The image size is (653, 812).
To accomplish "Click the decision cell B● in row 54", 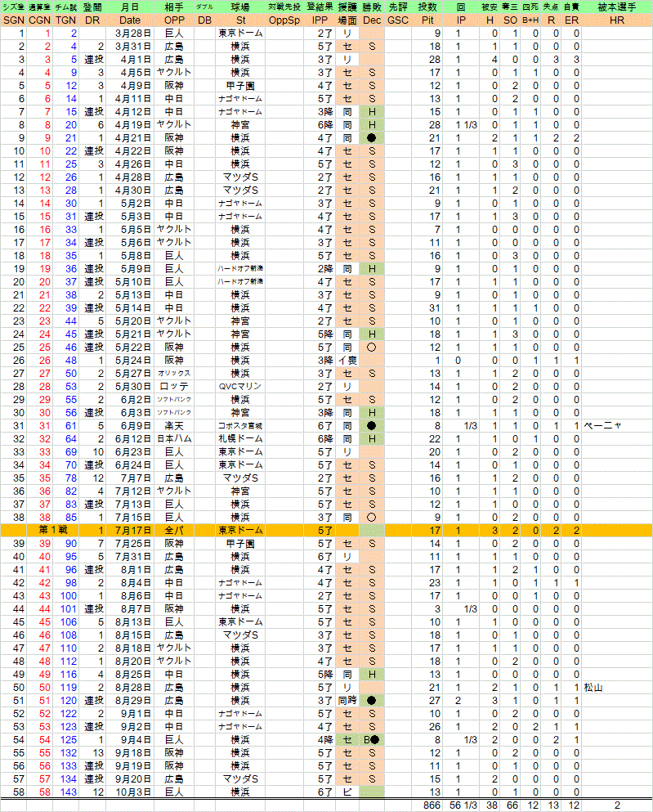I will pos(372,739).
